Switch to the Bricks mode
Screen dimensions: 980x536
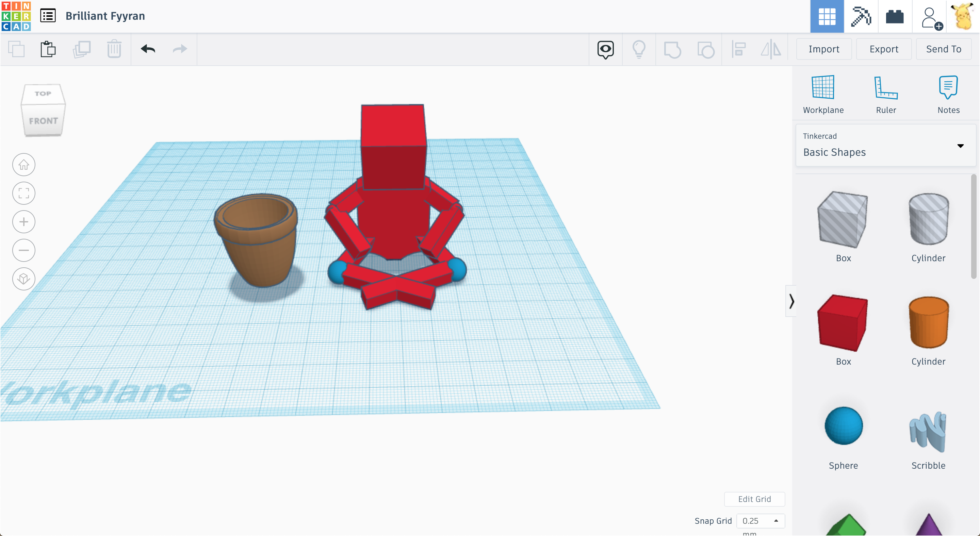click(x=894, y=16)
